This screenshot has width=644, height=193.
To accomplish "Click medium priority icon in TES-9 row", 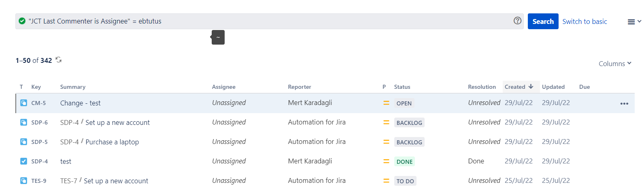I will pos(386,181).
